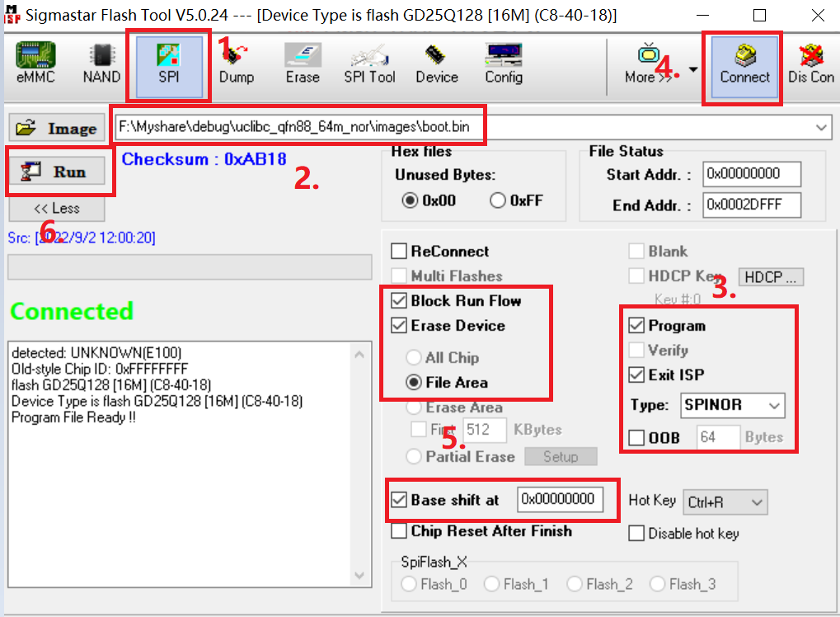
Task: Click the OOB 64 Bytes field
Action: click(x=718, y=437)
